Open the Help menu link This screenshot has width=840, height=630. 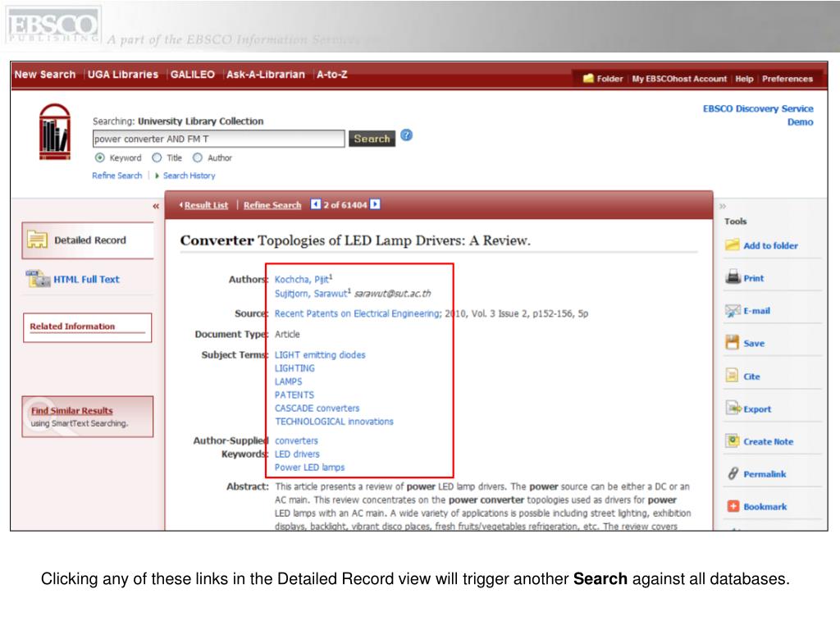(744, 79)
